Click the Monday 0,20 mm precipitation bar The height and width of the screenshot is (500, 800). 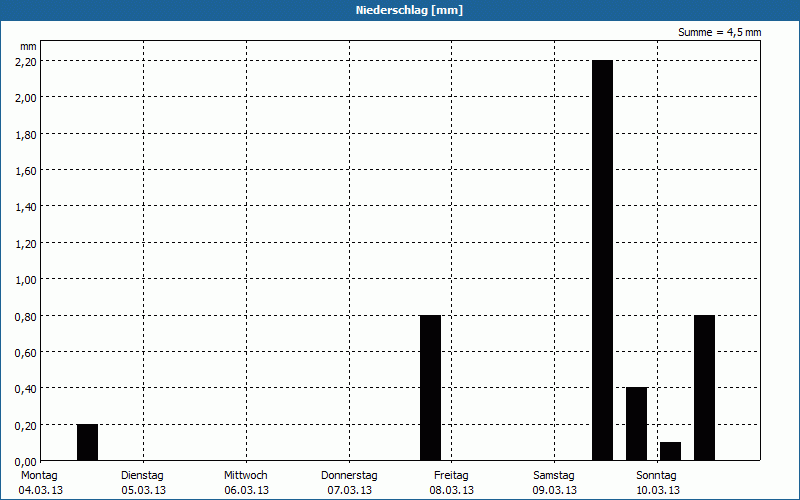pos(87,442)
